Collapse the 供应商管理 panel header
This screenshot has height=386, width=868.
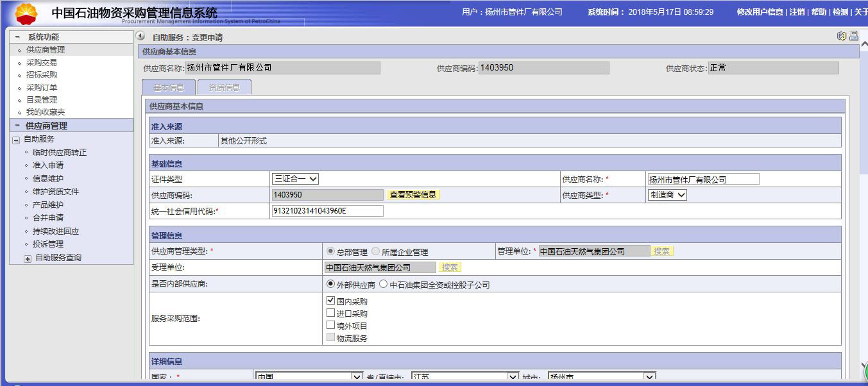[x=18, y=126]
